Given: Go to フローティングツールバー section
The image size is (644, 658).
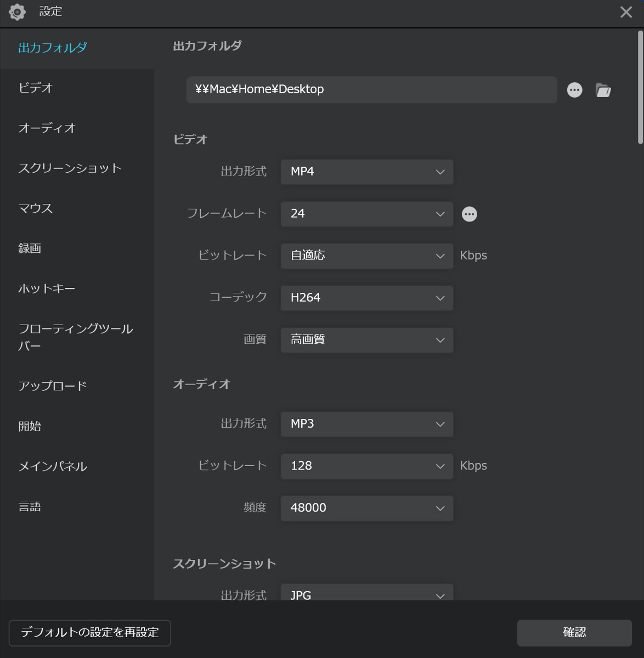Looking at the screenshot, I should tap(77, 337).
